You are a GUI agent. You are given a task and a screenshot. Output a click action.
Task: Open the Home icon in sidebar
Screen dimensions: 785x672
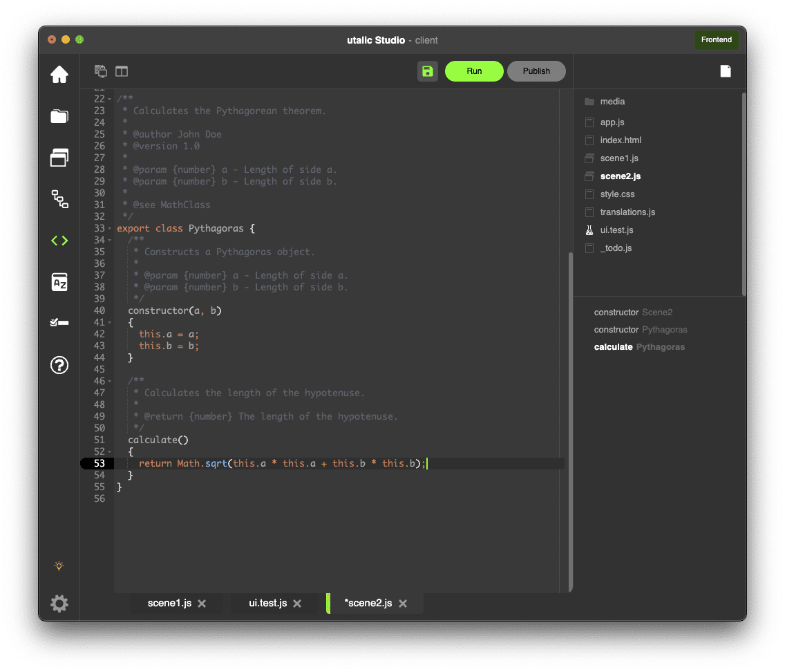click(x=59, y=74)
